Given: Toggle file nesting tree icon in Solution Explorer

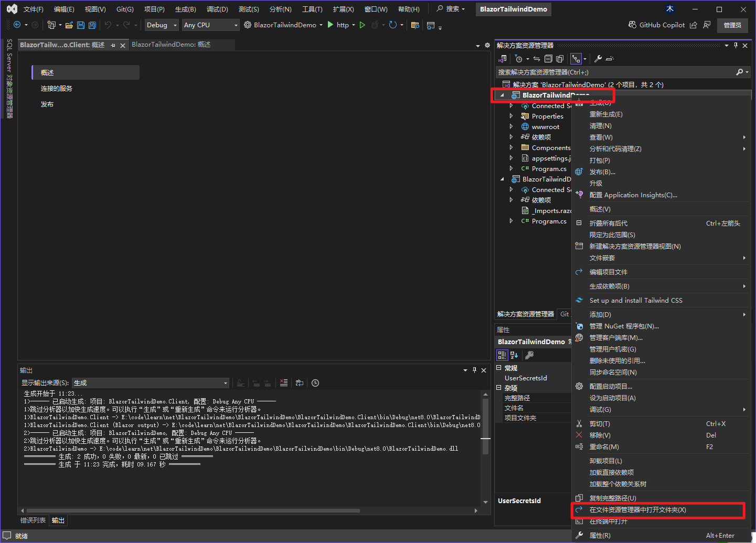Looking at the screenshot, I should tap(576, 59).
